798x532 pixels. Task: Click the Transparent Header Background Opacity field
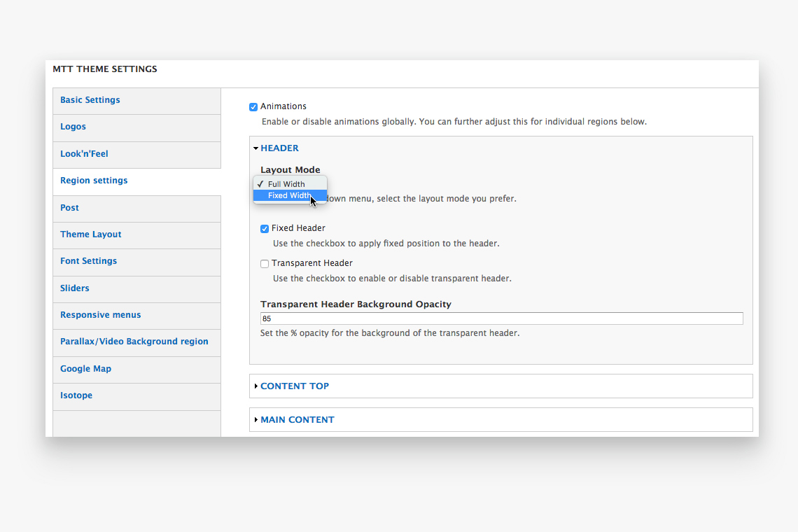pyautogui.click(x=500, y=318)
